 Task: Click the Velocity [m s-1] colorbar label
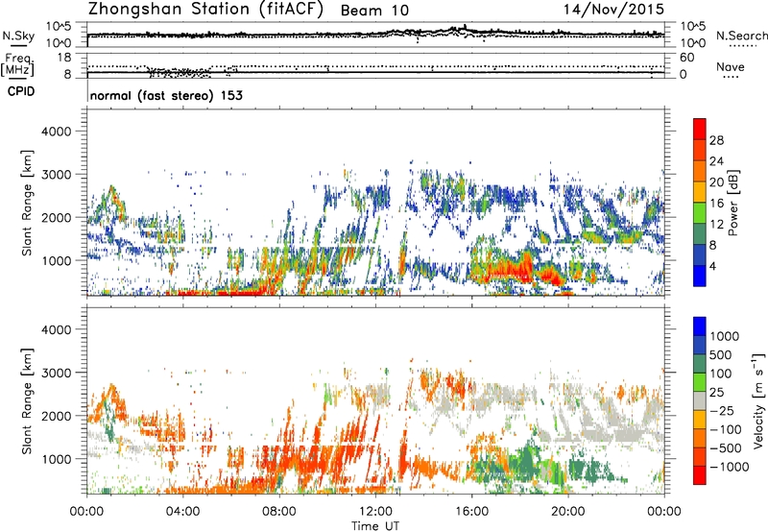758,400
